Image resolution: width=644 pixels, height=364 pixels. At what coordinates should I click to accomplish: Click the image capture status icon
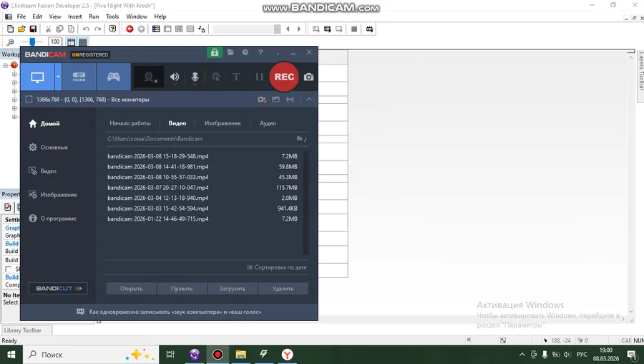[x=275, y=100]
